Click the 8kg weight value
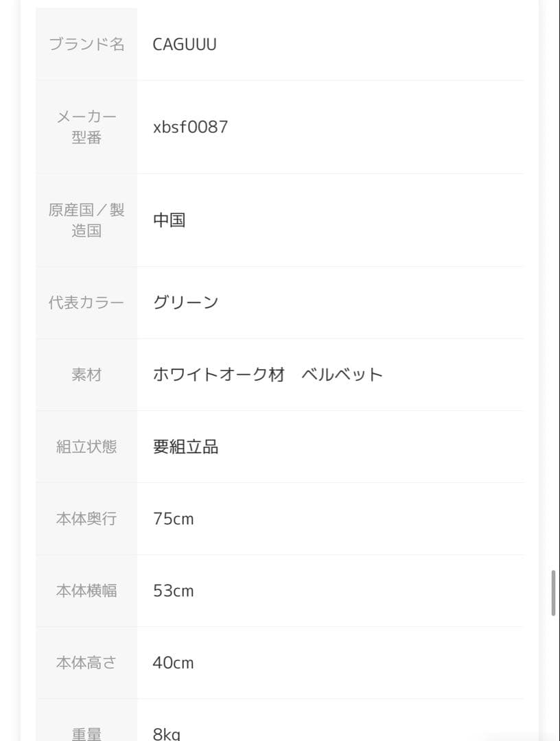The width and height of the screenshot is (560, 741). (166, 733)
